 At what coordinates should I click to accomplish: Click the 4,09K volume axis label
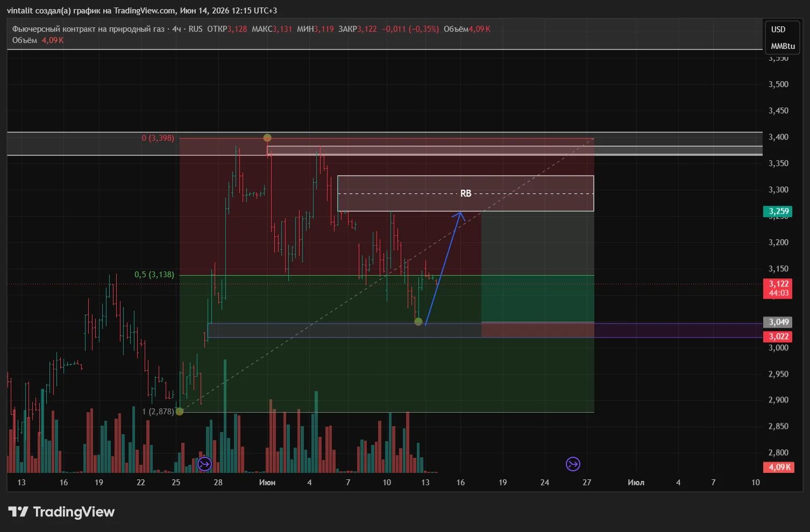[778, 467]
